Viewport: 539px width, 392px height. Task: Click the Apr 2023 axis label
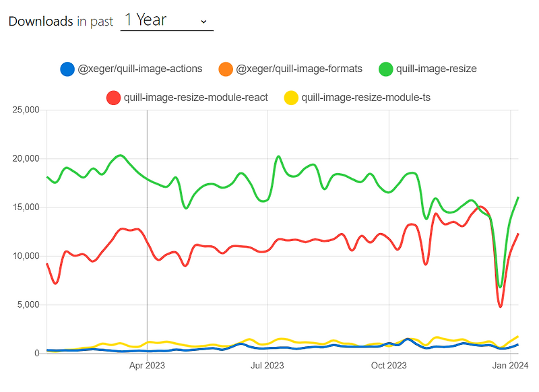point(147,366)
